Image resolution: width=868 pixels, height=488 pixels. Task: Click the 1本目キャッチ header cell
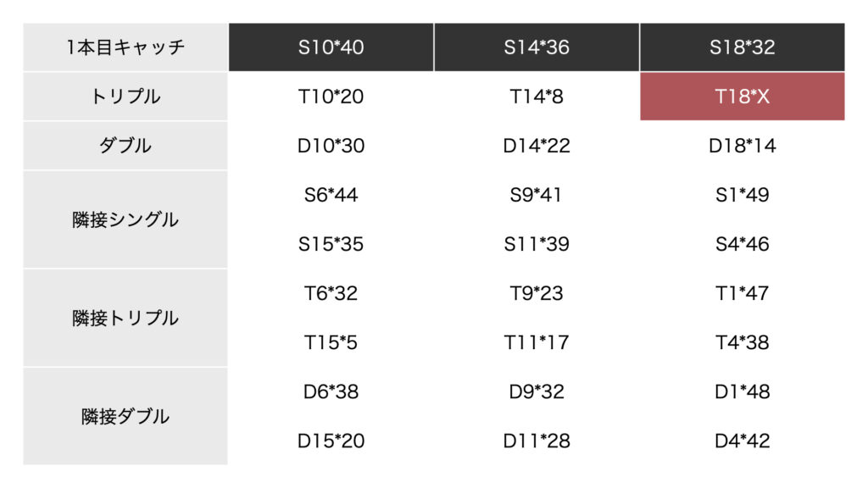[125, 47]
